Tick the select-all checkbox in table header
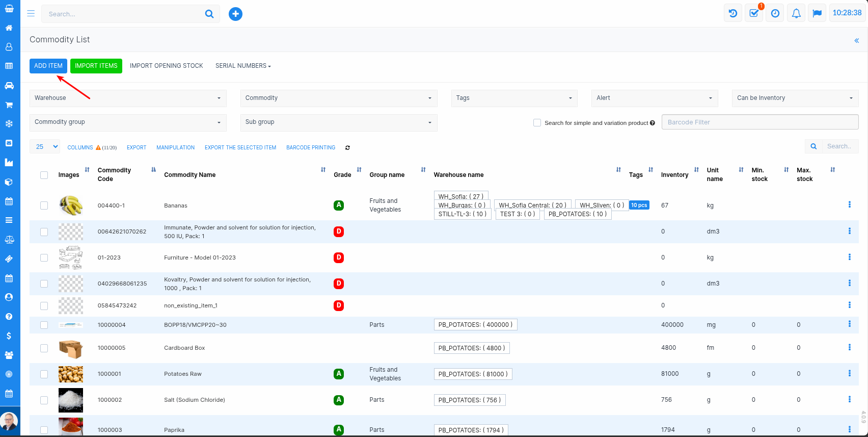The height and width of the screenshot is (437, 868). (44, 175)
